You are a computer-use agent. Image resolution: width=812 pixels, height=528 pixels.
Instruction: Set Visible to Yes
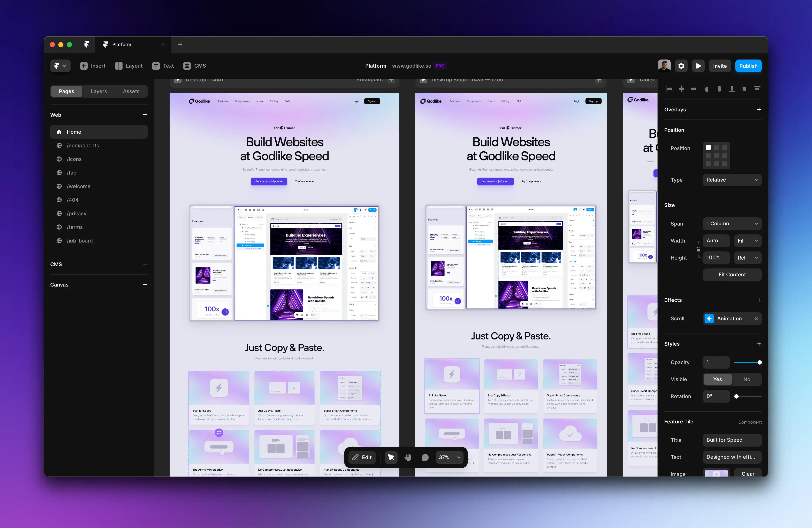[718, 379]
